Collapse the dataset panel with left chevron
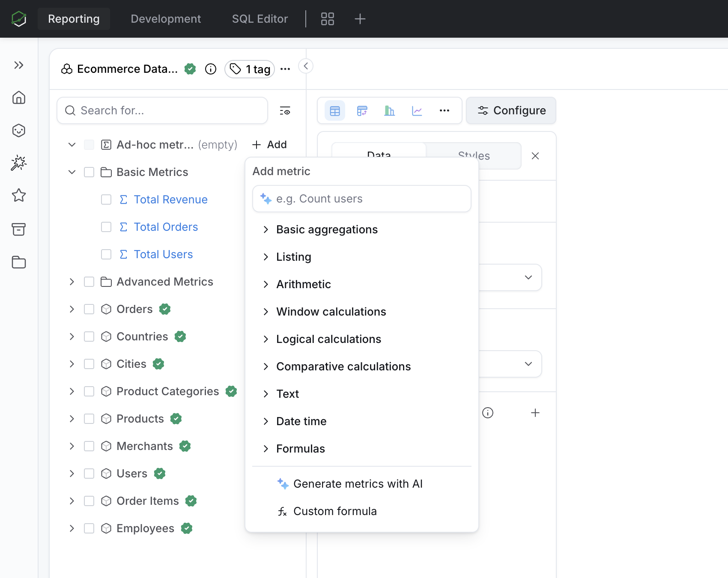 pos(306,66)
